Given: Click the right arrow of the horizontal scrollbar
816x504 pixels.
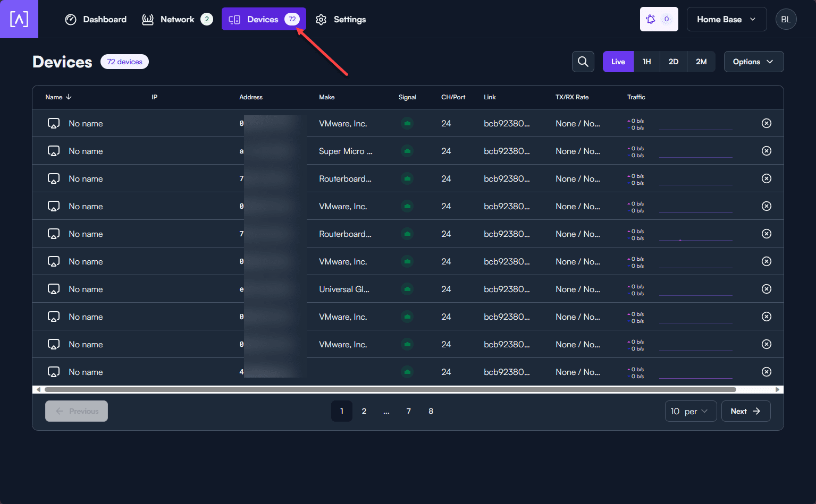Looking at the screenshot, I should [x=778, y=390].
